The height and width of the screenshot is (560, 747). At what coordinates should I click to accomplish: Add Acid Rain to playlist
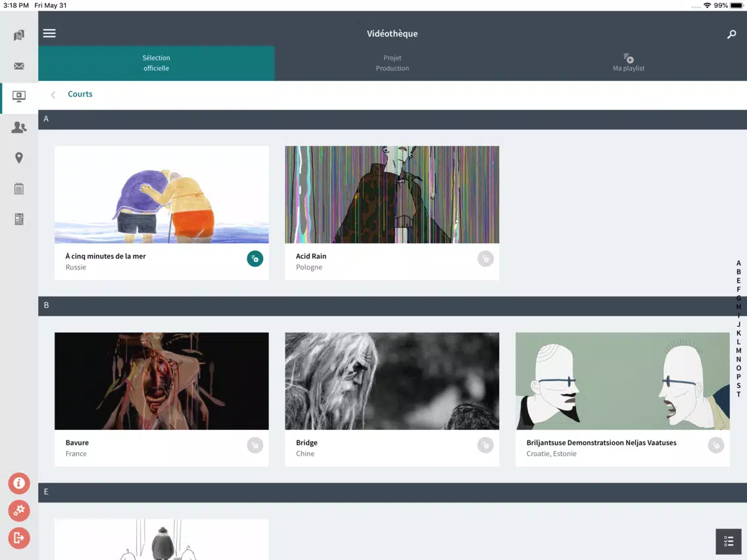click(485, 258)
